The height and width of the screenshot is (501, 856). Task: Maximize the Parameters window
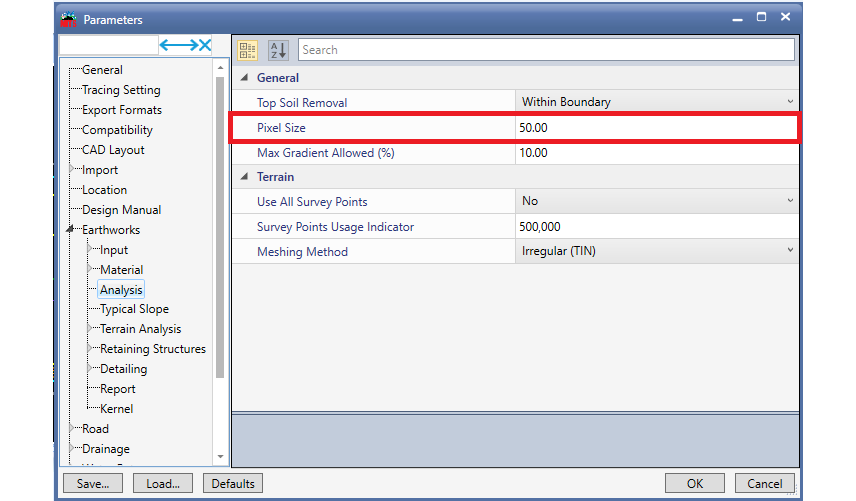[x=762, y=17]
